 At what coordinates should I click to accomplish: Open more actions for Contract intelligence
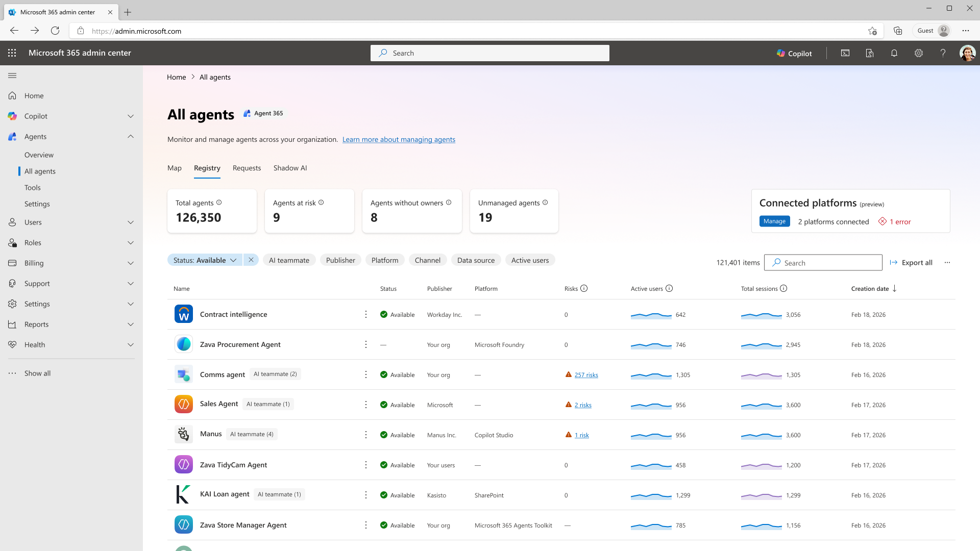pos(366,314)
